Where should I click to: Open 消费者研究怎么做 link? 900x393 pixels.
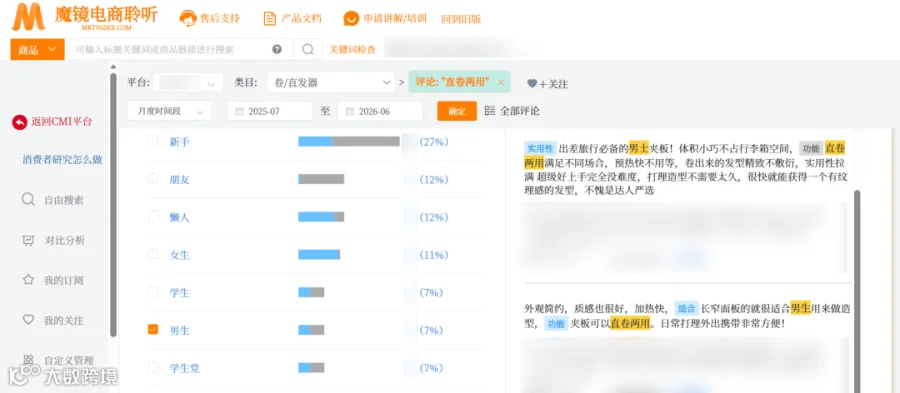coord(63,159)
